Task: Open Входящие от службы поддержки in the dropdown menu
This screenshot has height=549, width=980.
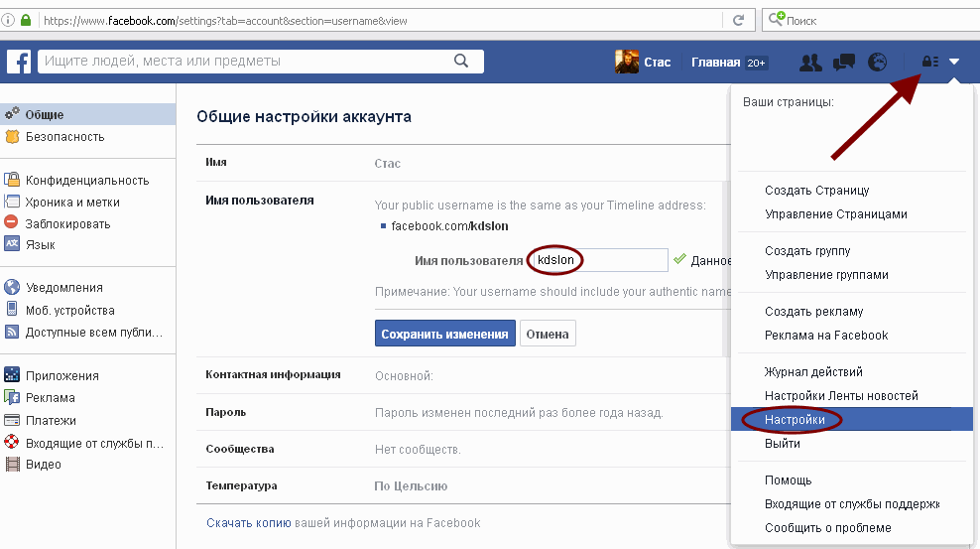Action: pos(852,504)
